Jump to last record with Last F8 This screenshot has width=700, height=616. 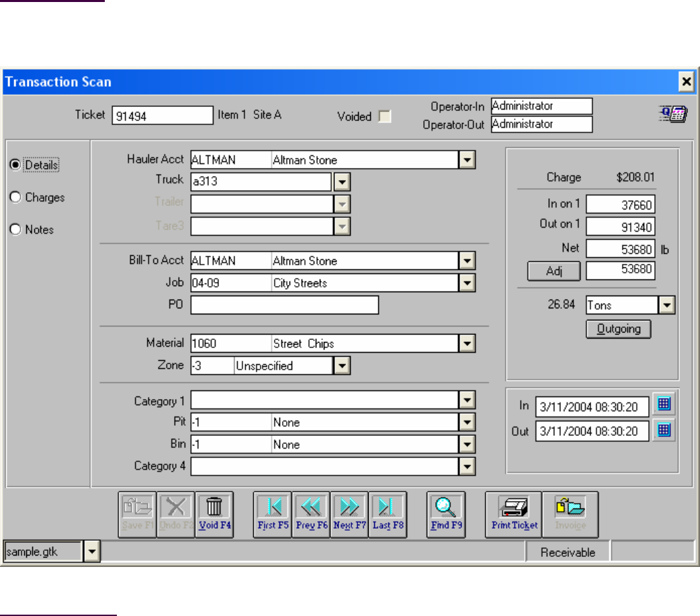tap(388, 514)
